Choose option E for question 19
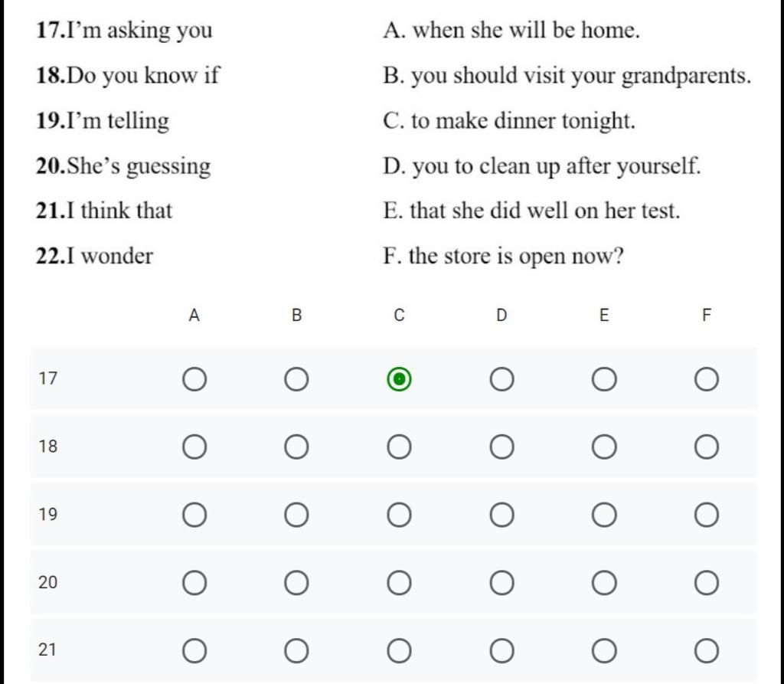784x684 pixels. pos(604,515)
